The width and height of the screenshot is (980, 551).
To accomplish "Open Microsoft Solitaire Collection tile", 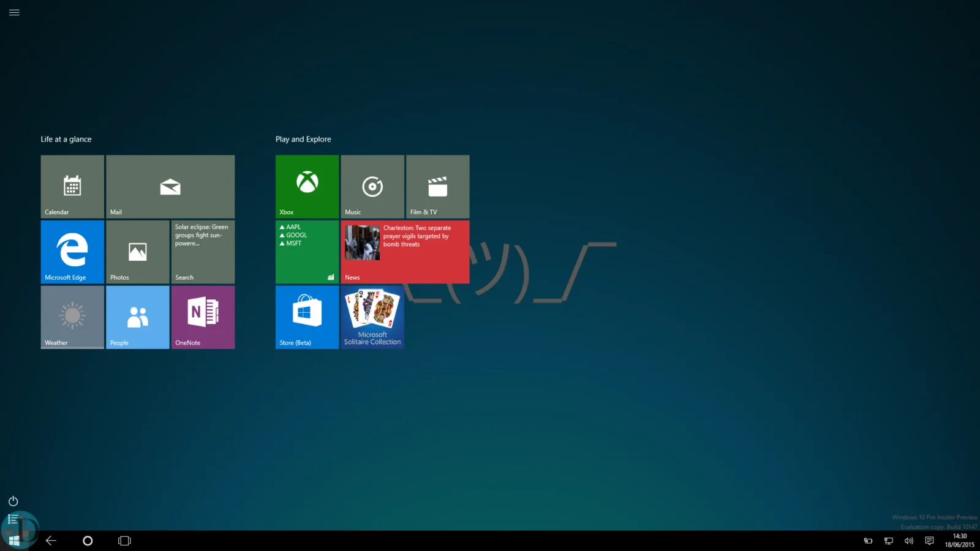I will pos(372,317).
